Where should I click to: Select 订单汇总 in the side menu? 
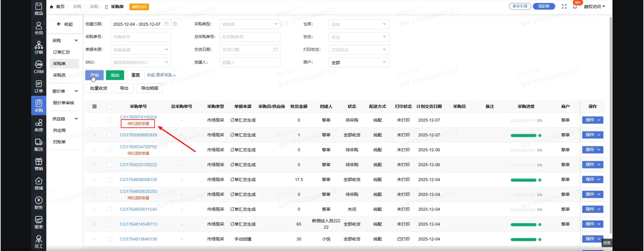click(61, 52)
